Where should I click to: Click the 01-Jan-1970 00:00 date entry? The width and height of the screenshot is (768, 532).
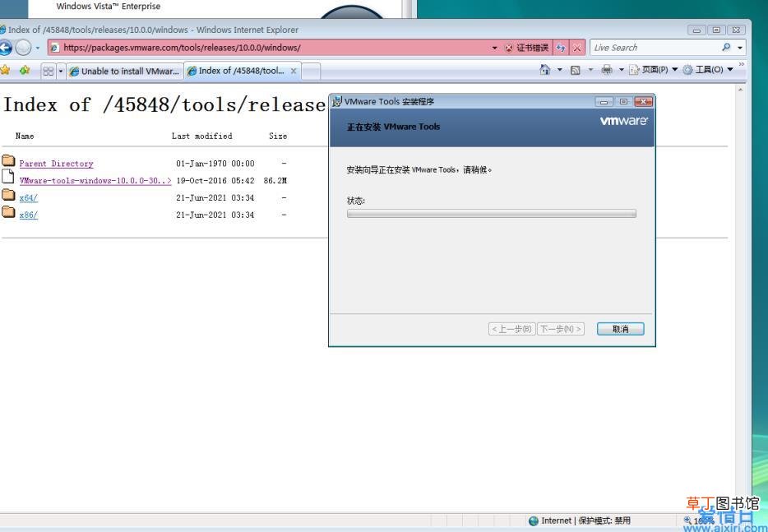[x=215, y=164]
